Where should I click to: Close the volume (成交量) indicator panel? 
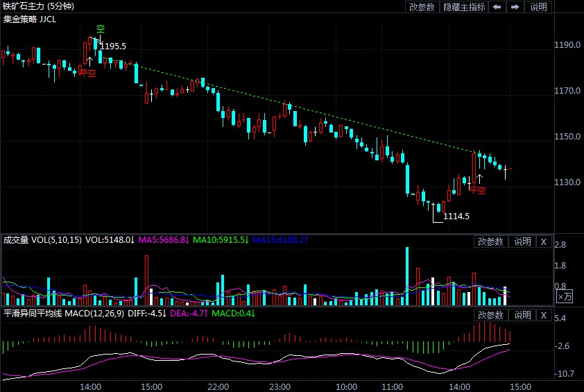(543, 241)
